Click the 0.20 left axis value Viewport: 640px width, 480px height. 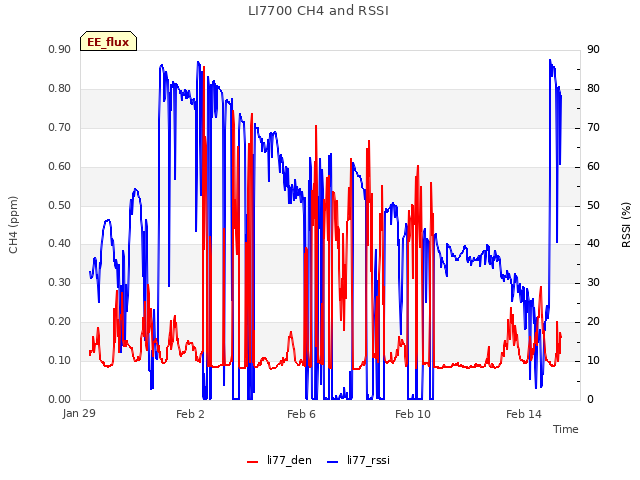60,322
